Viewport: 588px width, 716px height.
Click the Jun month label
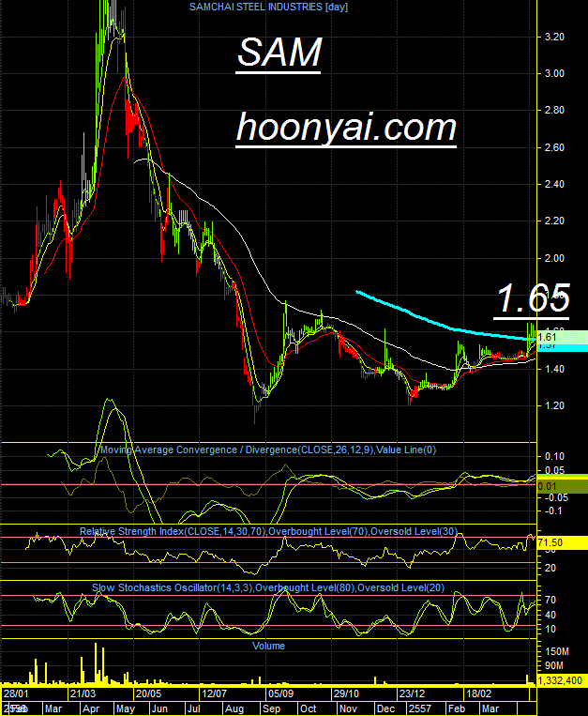click(159, 709)
